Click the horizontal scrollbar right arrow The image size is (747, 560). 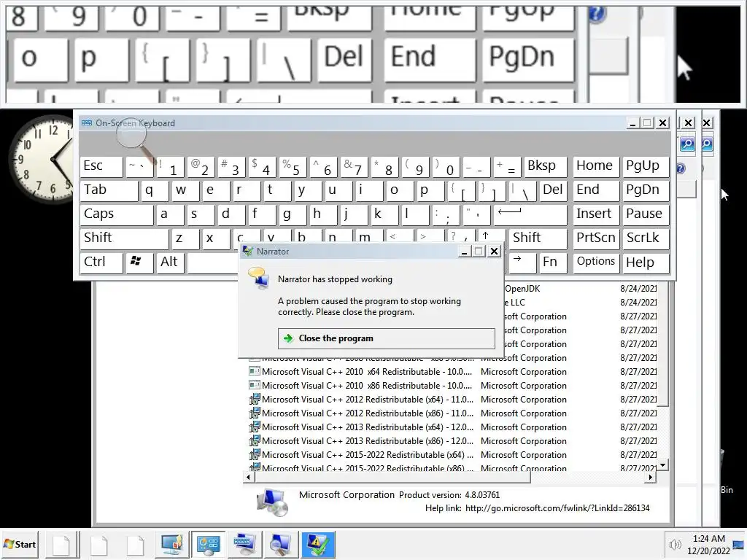(651, 477)
